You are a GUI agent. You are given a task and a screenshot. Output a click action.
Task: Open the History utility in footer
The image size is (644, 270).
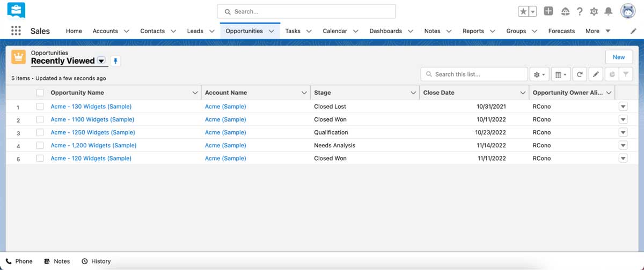click(x=96, y=261)
